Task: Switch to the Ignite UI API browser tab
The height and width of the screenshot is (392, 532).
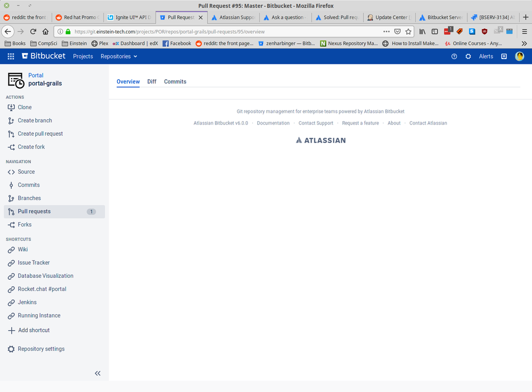Action: 129,17
